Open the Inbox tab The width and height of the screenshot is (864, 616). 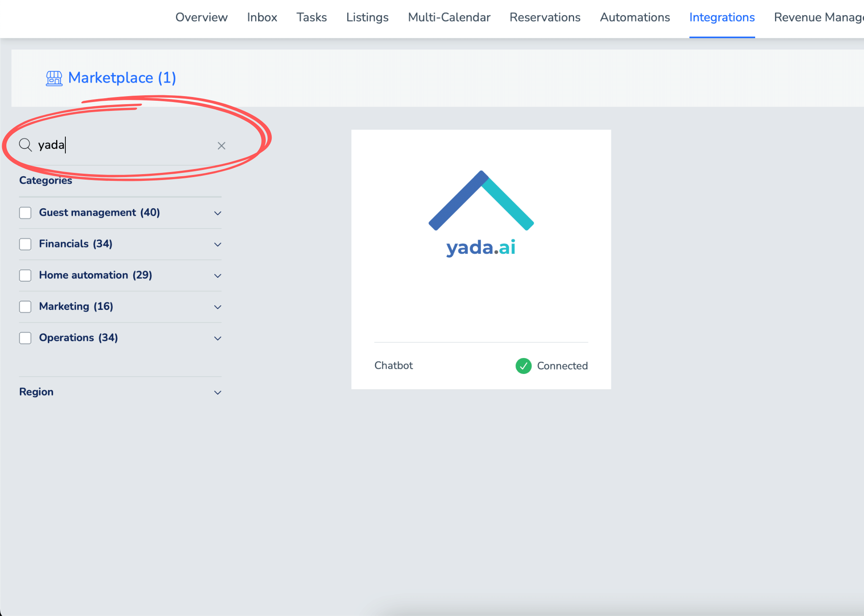tap(262, 17)
